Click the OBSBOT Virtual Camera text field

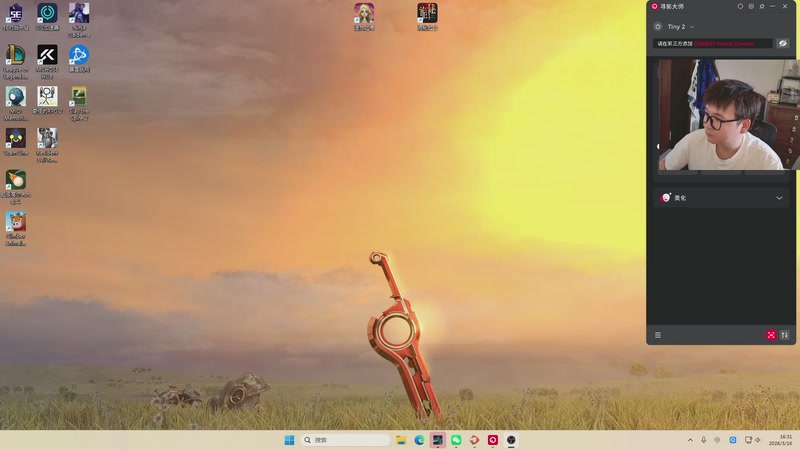713,43
